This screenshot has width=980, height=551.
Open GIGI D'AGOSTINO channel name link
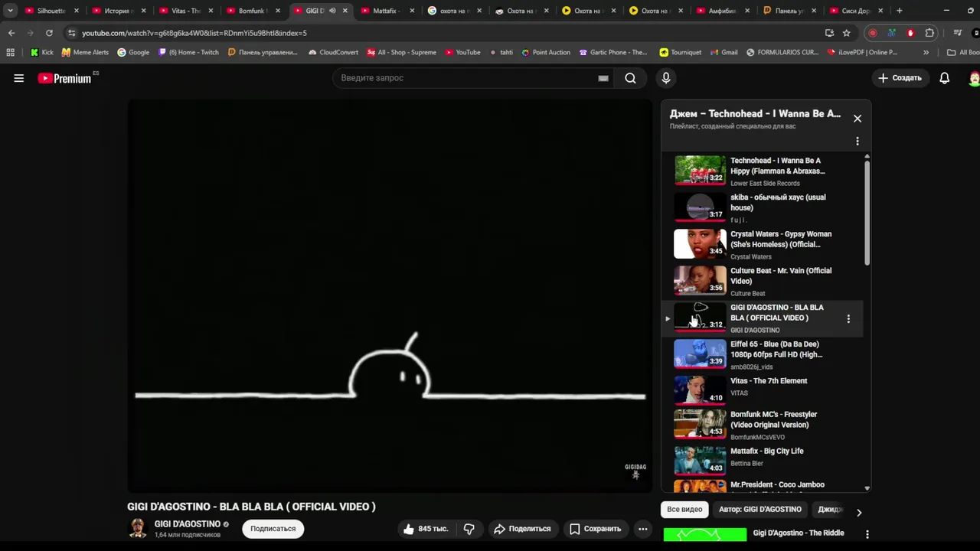[x=188, y=524]
